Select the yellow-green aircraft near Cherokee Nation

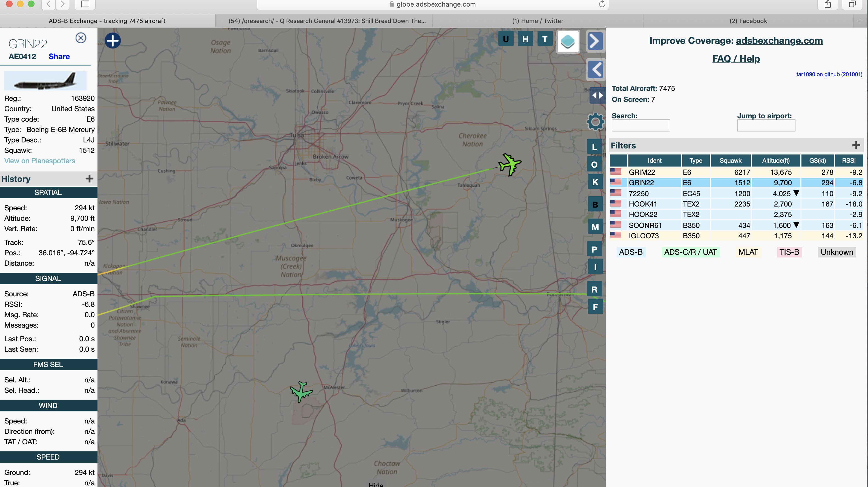tap(510, 165)
